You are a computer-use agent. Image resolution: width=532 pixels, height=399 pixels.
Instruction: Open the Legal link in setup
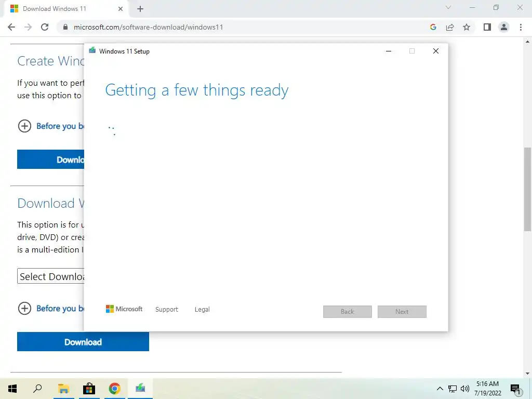[x=202, y=310]
